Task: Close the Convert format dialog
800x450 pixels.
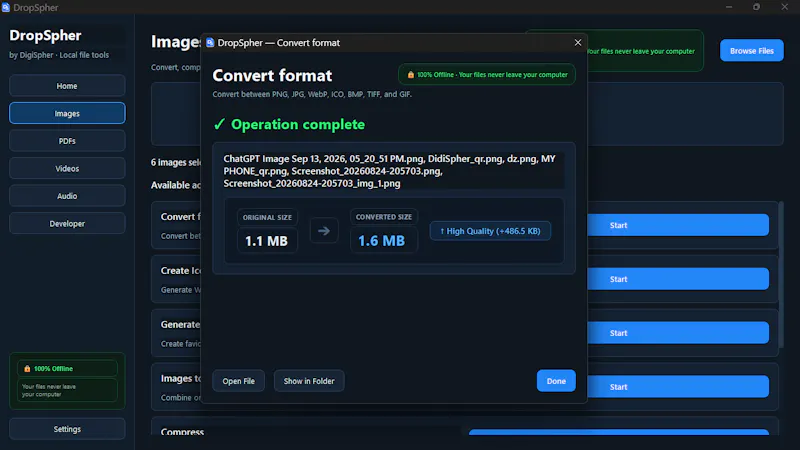Action: tap(578, 43)
